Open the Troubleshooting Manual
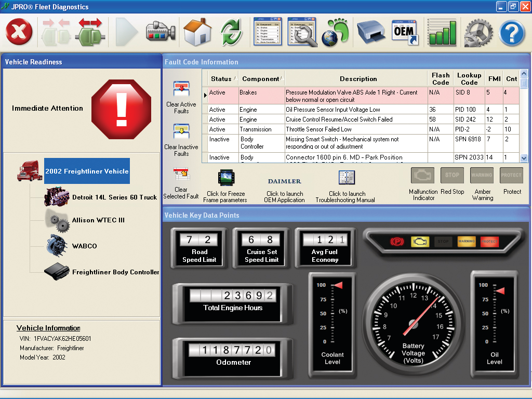Viewport: 532px width, 399px height. [x=348, y=178]
